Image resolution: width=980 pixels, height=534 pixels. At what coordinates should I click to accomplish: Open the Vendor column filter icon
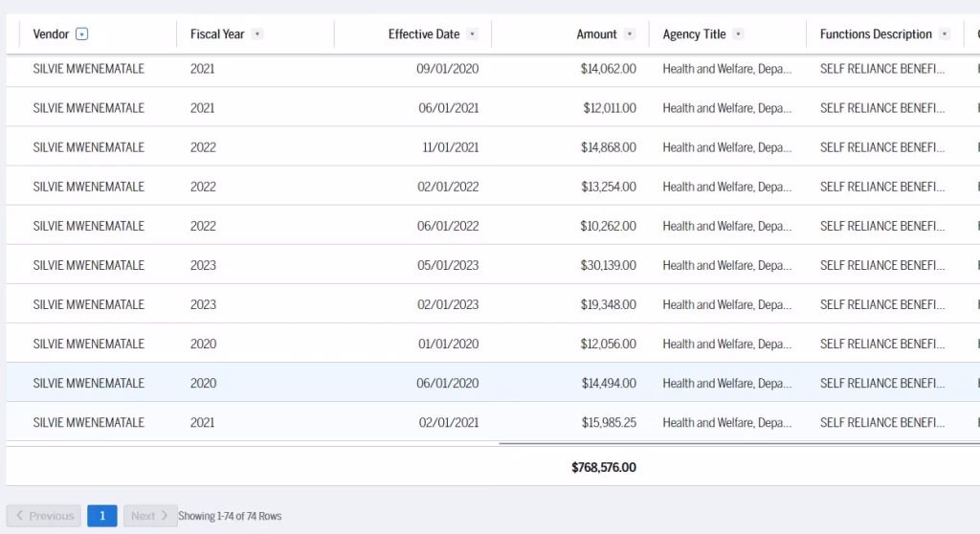81,34
